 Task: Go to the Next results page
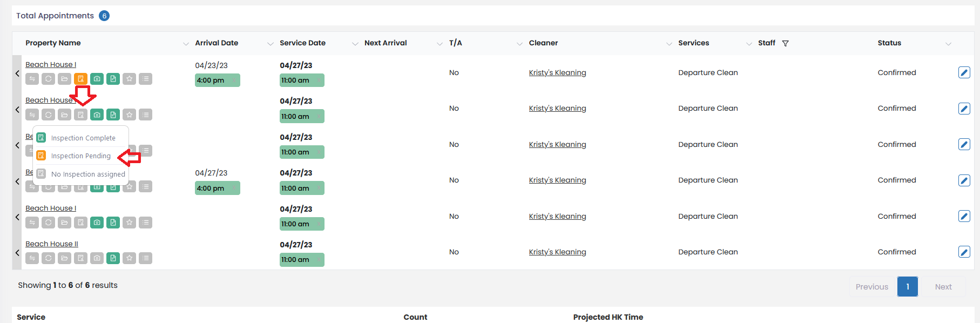[943, 287]
